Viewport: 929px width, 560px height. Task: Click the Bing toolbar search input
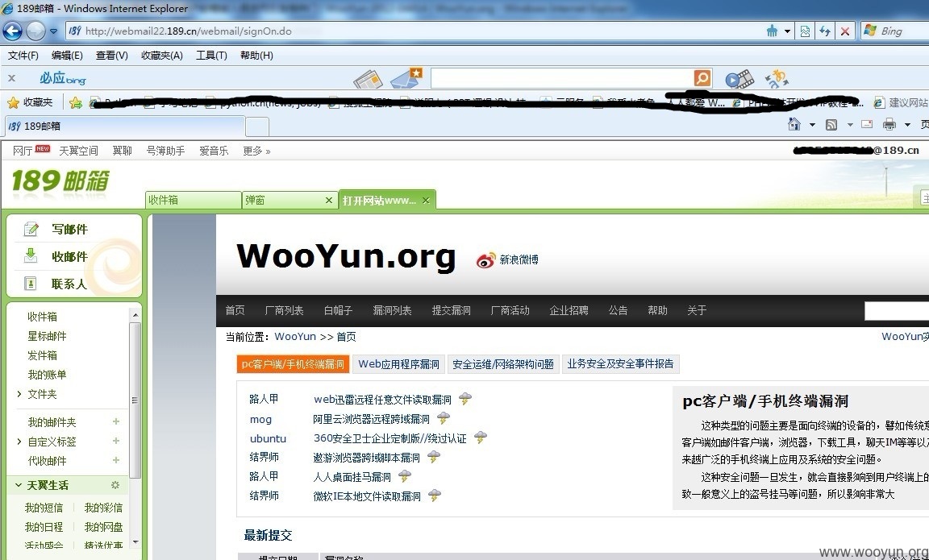561,78
